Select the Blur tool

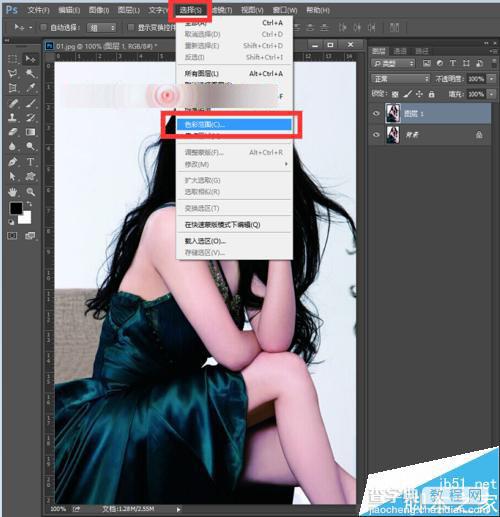tap(13, 146)
